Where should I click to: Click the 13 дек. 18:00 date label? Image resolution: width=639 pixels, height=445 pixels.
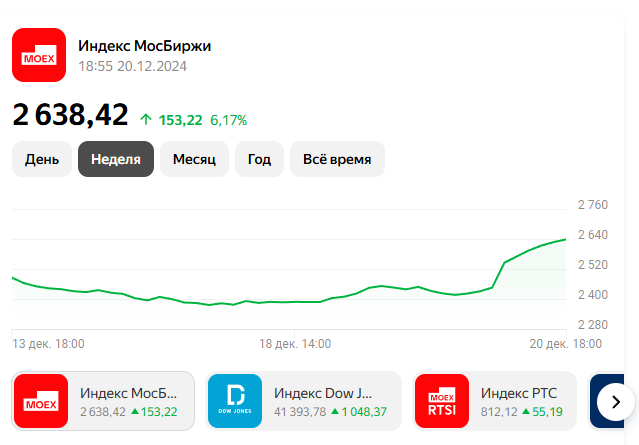point(48,344)
